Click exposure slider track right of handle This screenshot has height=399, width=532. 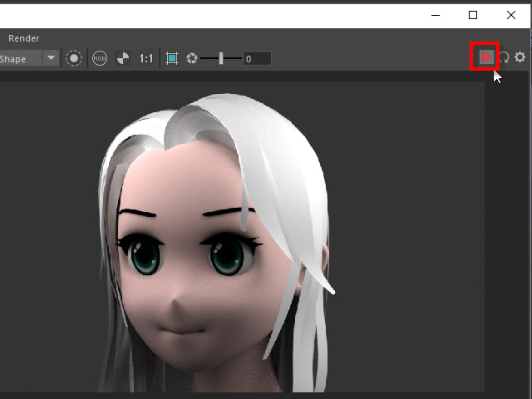coord(234,59)
